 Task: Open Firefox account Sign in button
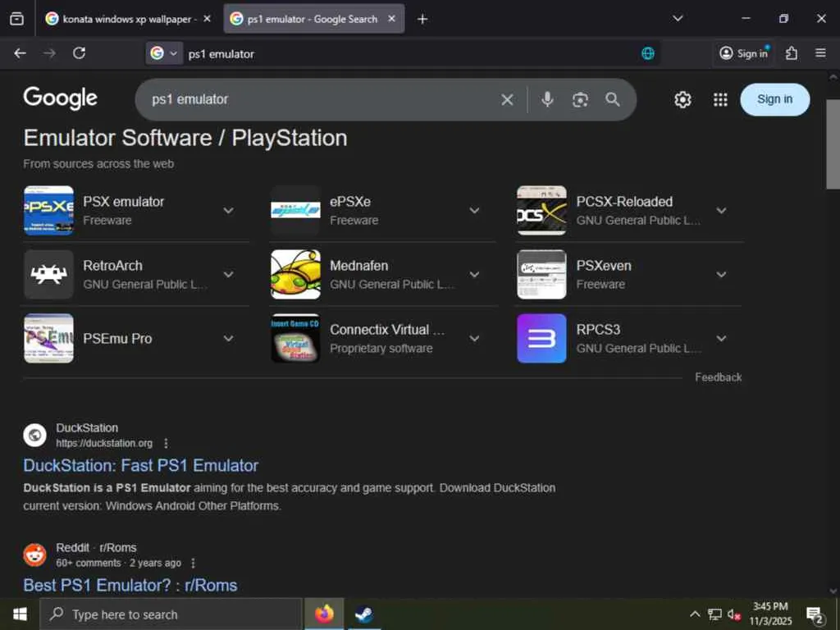743,53
